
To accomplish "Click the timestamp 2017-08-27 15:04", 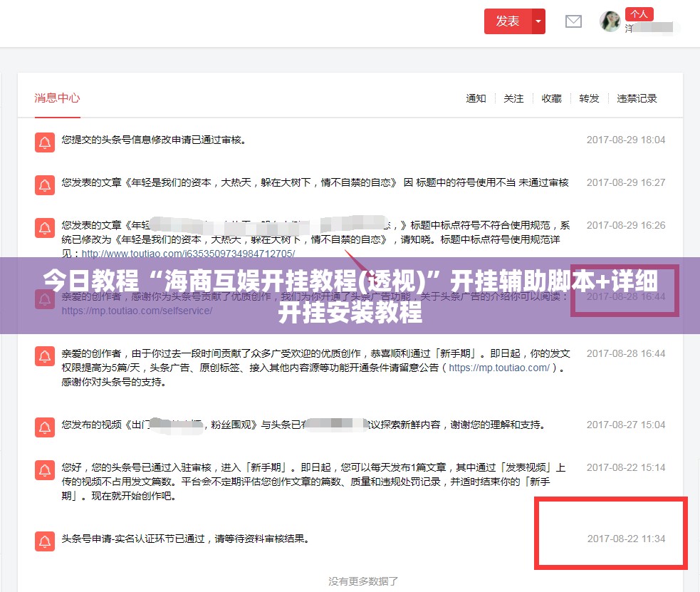I will coord(626,425).
